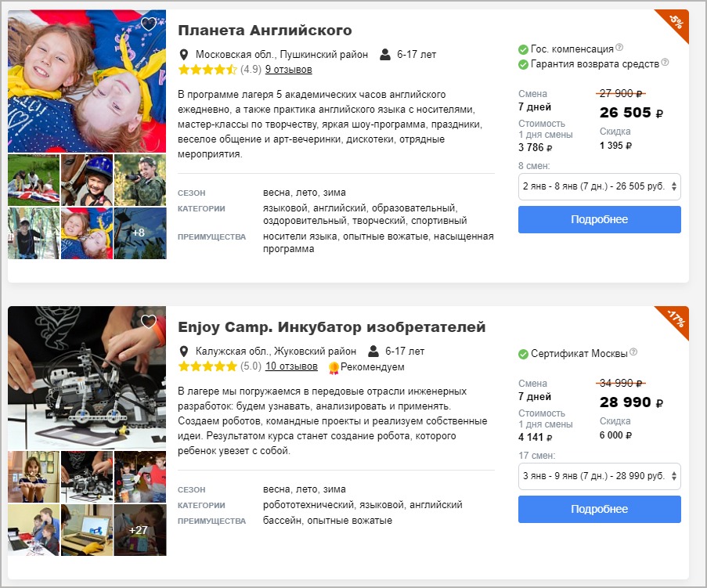Click help icon next to Сертификат Москвы
Screen dimensions: 707x588
point(633,352)
